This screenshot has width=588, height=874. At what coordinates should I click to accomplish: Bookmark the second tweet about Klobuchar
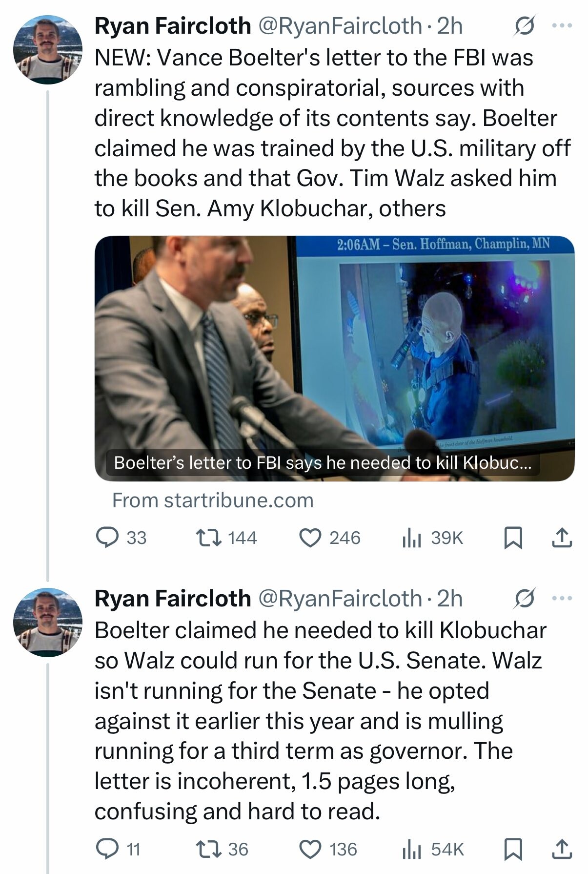[x=513, y=849]
